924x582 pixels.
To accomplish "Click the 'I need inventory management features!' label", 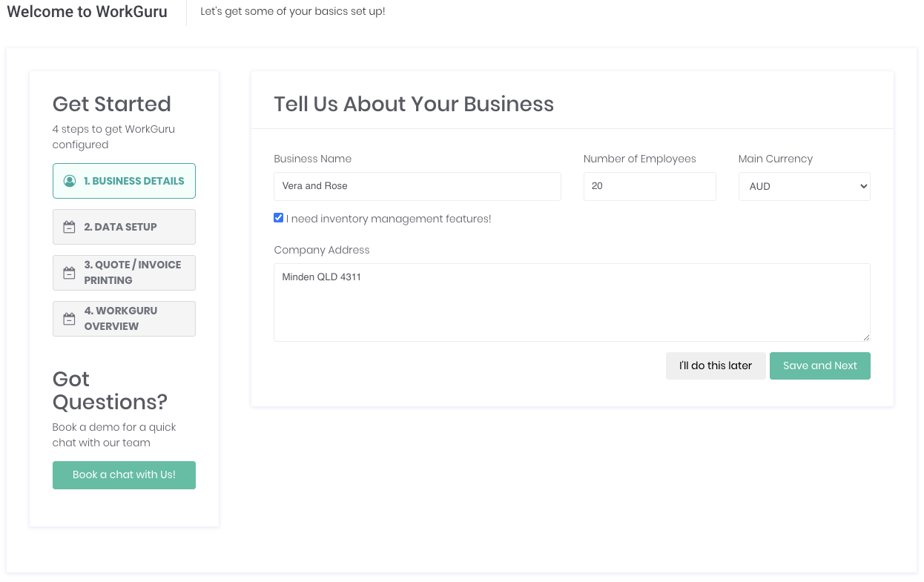I will (389, 219).
